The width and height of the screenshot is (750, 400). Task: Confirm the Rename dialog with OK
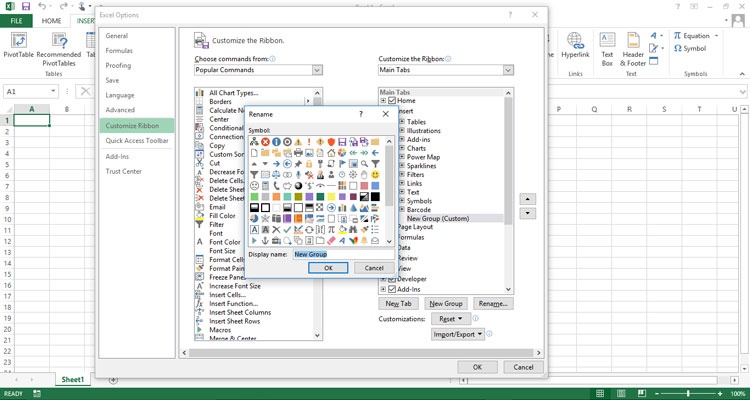pos(328,268)
